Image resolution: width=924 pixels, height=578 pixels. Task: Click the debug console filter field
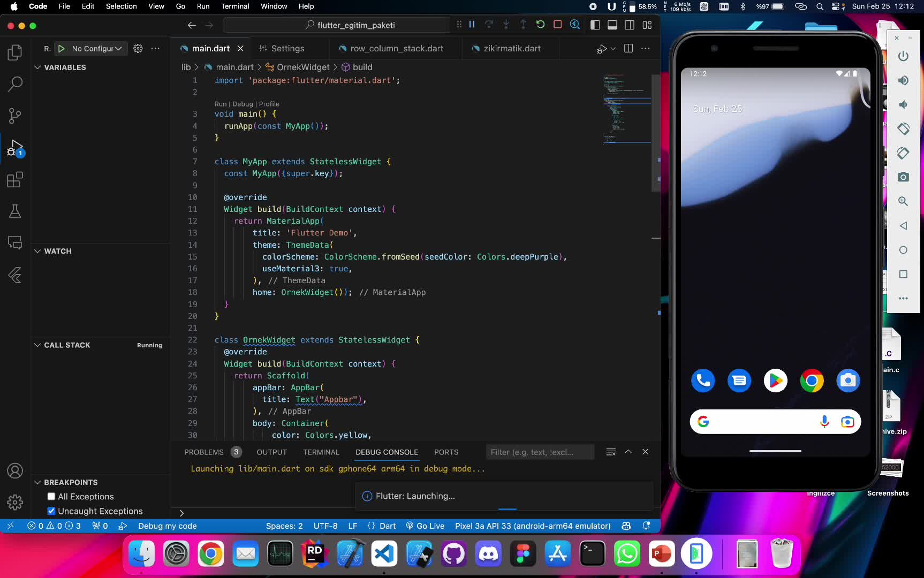point(540,452)
